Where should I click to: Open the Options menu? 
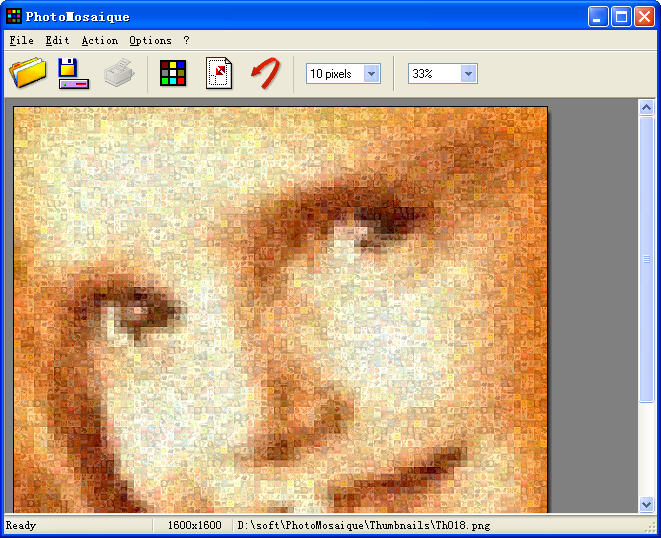(x=150, y=41)
